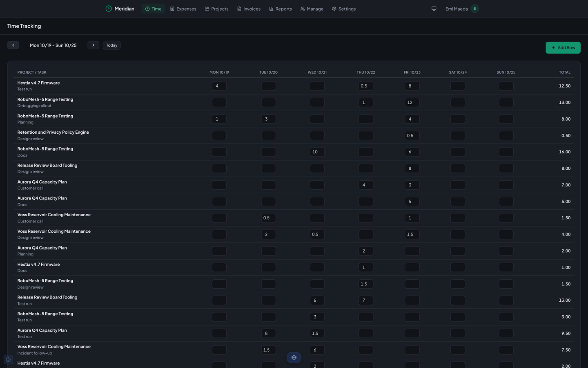Edit Tuesday hours for Aurora Q4 Capacity Plan Test run

click(268, 333)
